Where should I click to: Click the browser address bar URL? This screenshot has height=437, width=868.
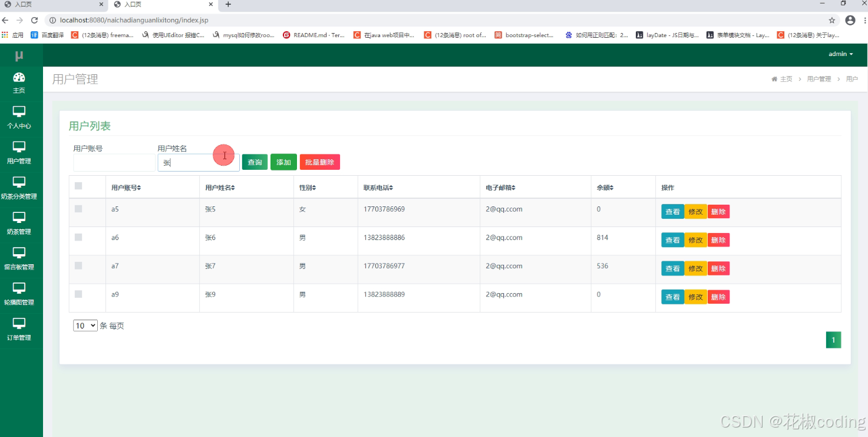(x=134, y=20)
